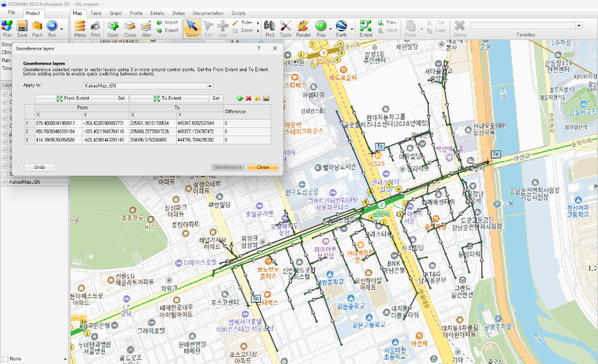Enable the unchecked S layer checkbox

point(5,174)
